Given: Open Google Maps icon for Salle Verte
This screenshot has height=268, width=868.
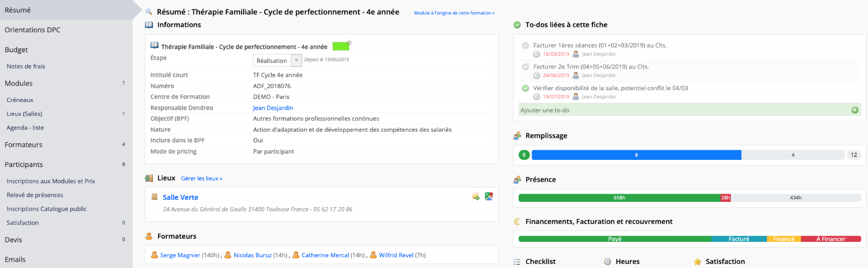Looking at the screenshot, I should pyautogui.click(x=489, y=196).
